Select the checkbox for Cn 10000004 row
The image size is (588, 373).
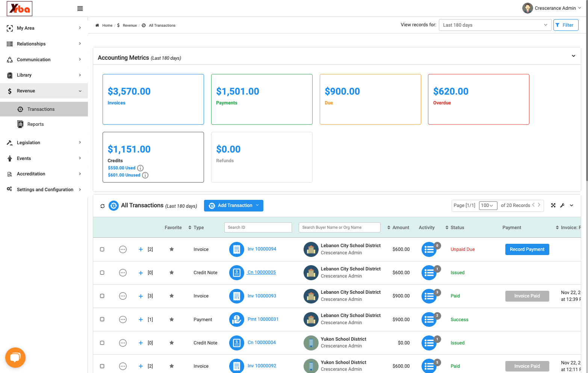coord(102,343)
